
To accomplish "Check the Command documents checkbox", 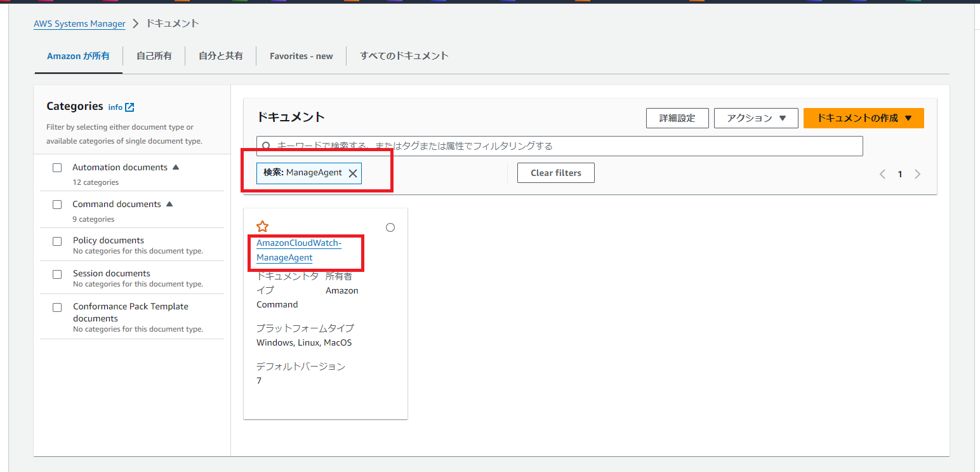I will click(x=57, y=205).
